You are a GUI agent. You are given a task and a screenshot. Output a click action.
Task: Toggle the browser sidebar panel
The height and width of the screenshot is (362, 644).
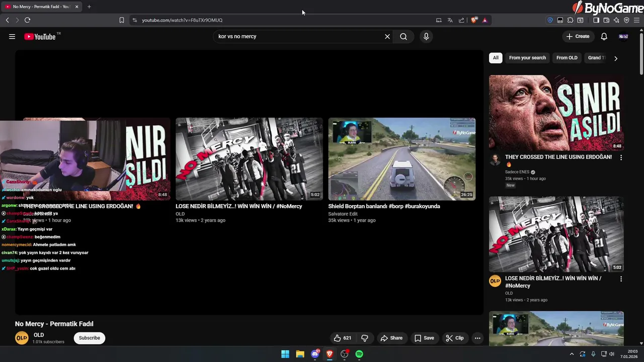pyautogui.click(x=596, y=20)
